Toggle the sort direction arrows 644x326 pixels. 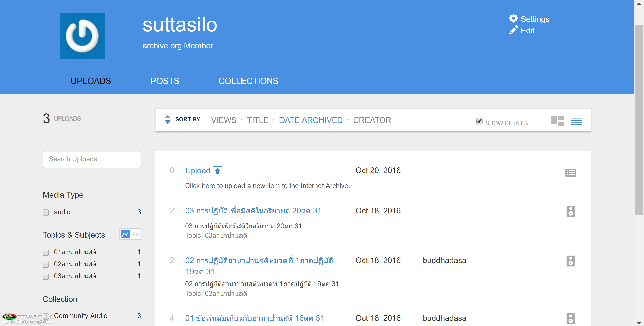coord(168,119)
